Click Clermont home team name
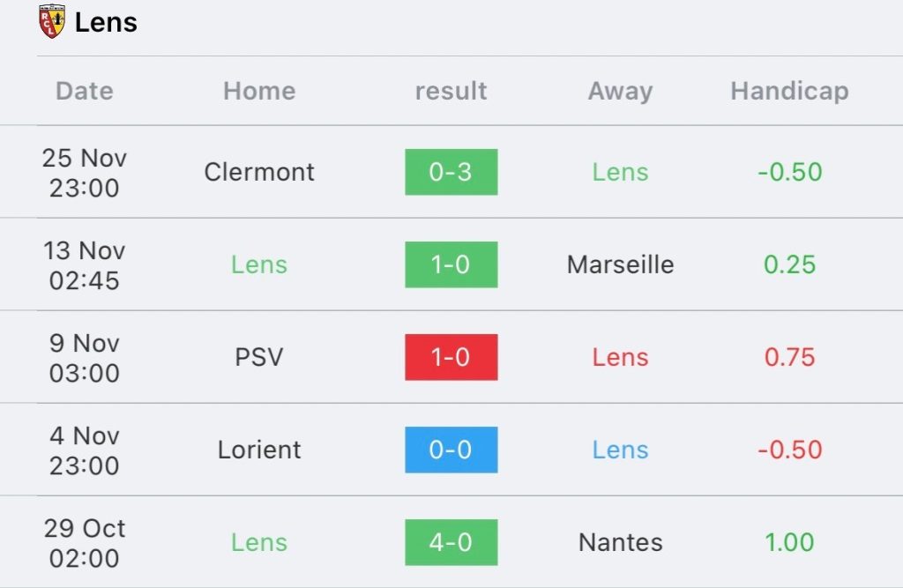903x588 pixels. click(259, 172)
